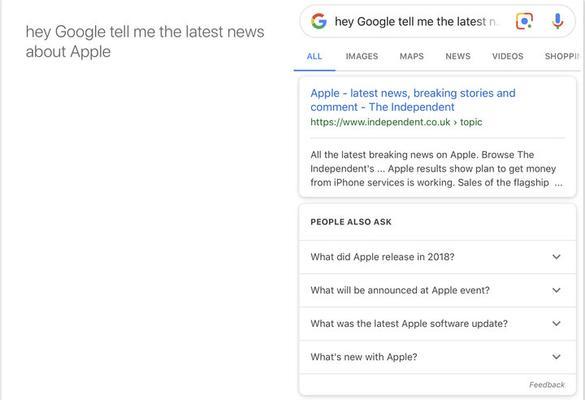This screenshot has height=400, width=585.
Task: Open Google Lens camera search
Action: pos(524,21)
